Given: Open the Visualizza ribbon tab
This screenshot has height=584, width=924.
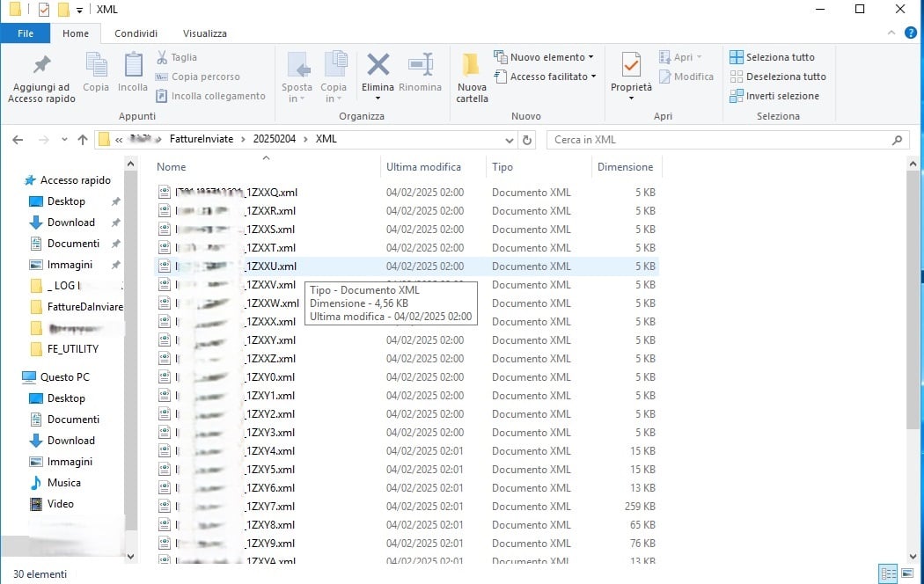Looking at the screenshot, I should point(204,33).
